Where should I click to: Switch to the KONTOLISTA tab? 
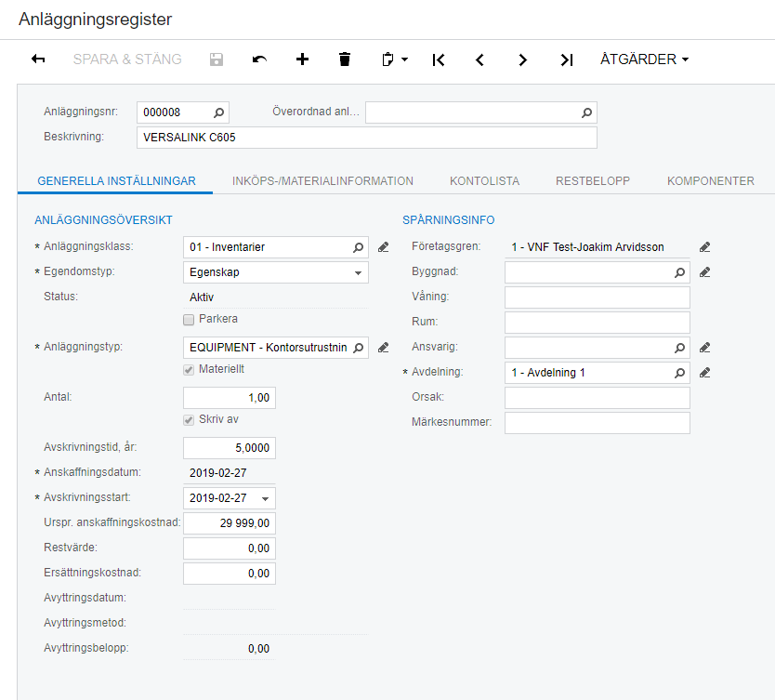(484, 180)
